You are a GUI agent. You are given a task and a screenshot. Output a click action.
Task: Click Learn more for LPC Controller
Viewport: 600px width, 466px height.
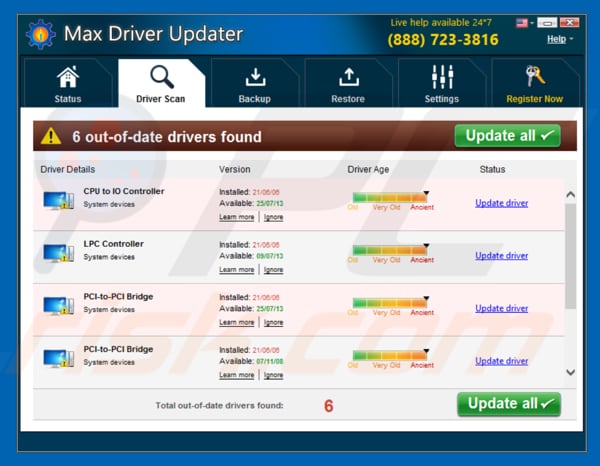[236, 270]
